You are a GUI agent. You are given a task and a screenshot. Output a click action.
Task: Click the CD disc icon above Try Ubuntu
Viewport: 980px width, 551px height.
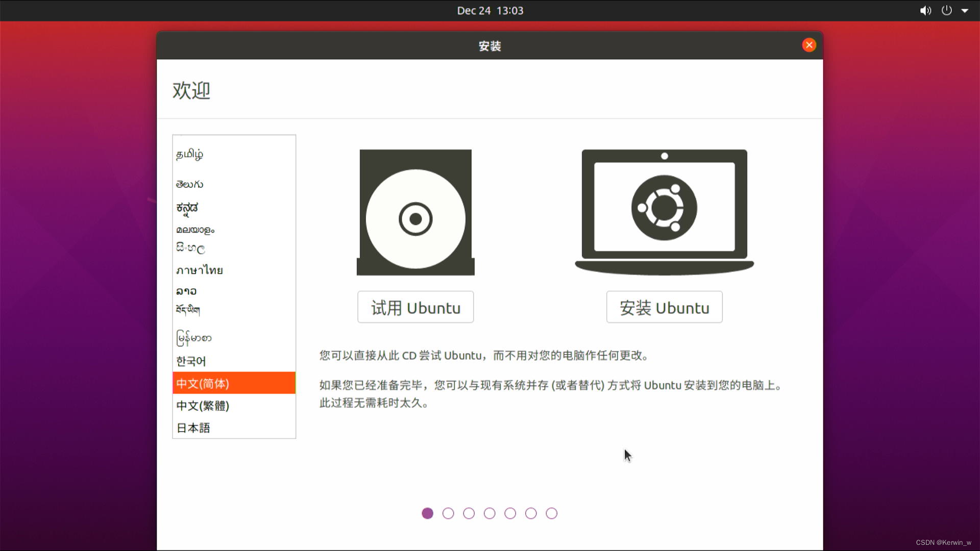(x=415, y=212)
